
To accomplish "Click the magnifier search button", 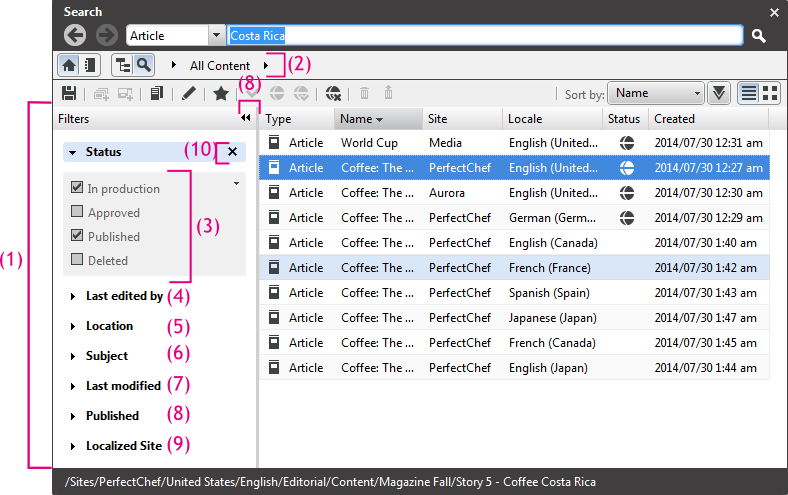I will [759, 36].
